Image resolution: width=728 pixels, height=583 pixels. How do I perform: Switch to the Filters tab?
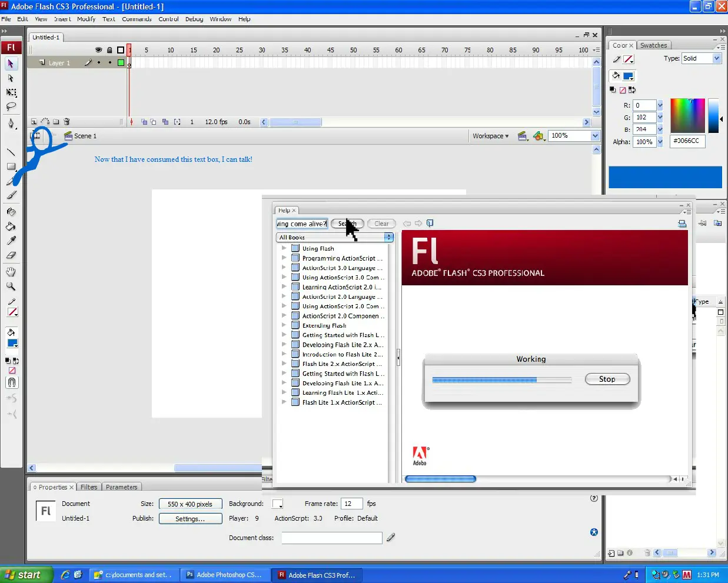coord(89,487)
